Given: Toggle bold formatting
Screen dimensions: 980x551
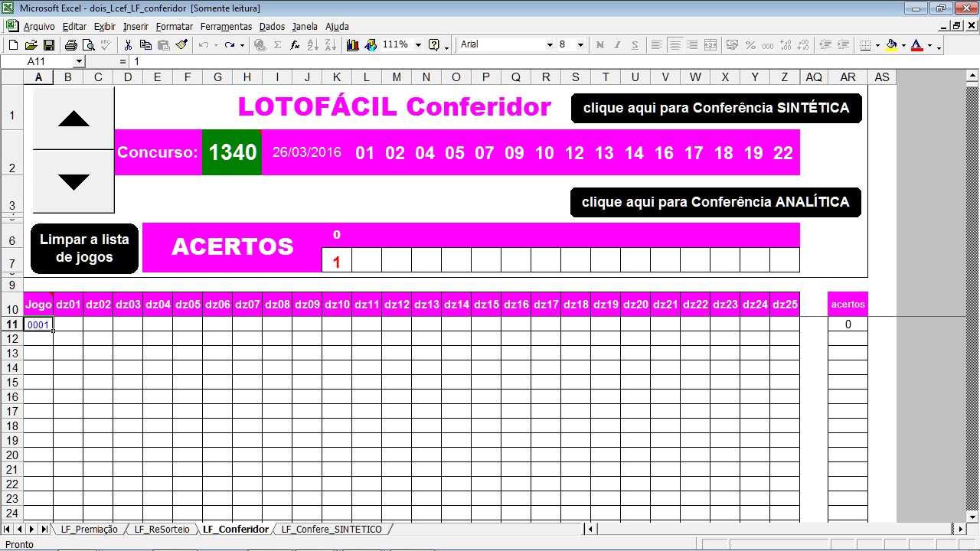Looking at the screenshot, I should pos(599,45).
